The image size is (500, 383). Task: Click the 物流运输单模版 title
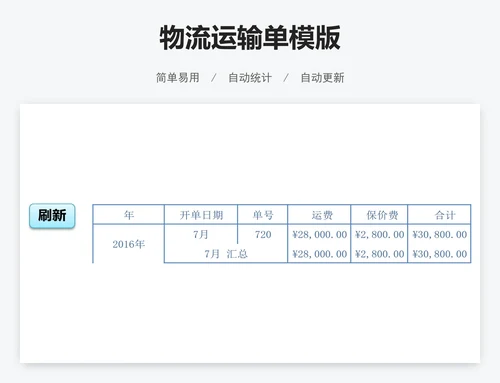pyautogui.click(x=250, y=37)
